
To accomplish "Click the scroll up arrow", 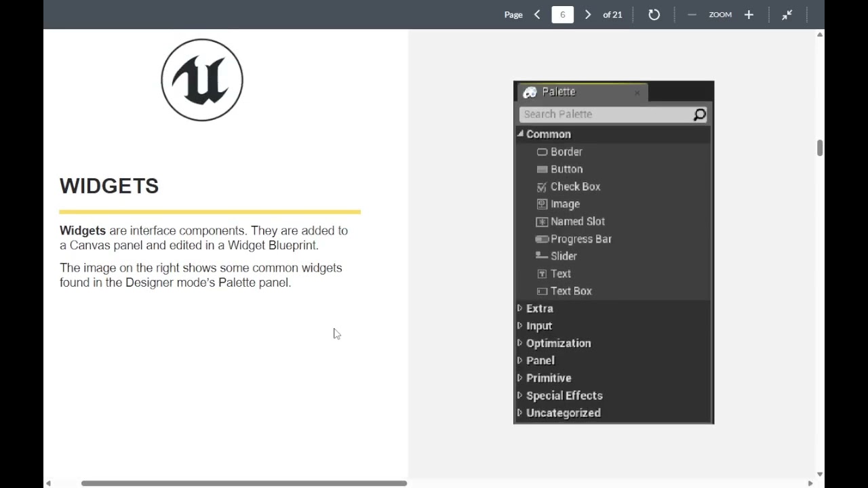I will [820, 34].
